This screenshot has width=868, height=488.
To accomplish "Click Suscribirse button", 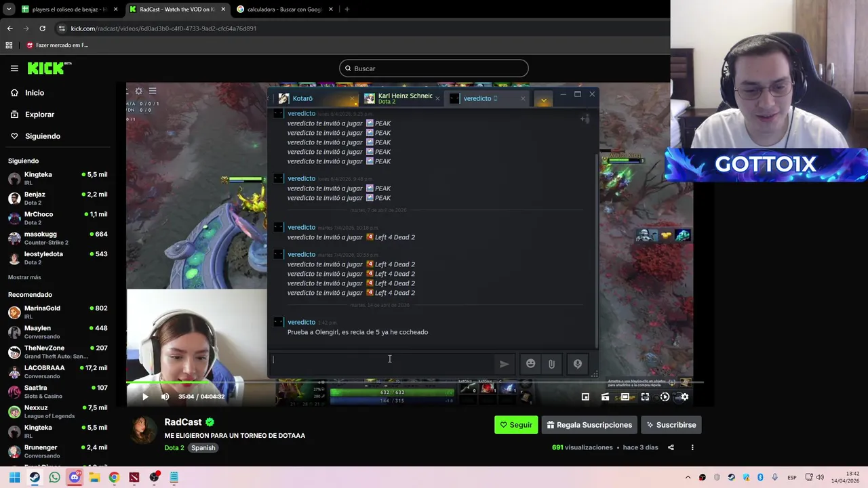I will point(671,425).
